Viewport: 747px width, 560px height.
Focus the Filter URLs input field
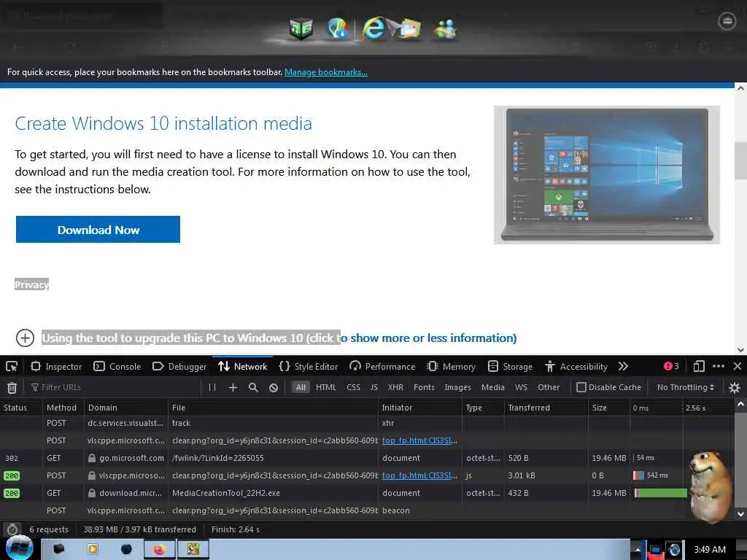pyautogui.click(x=115, y=387)
